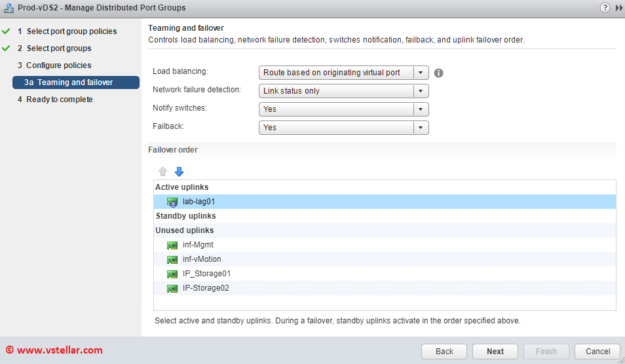Click the lab-lag01 uplink icon
The image size is (625, 364).
(172, 202)
